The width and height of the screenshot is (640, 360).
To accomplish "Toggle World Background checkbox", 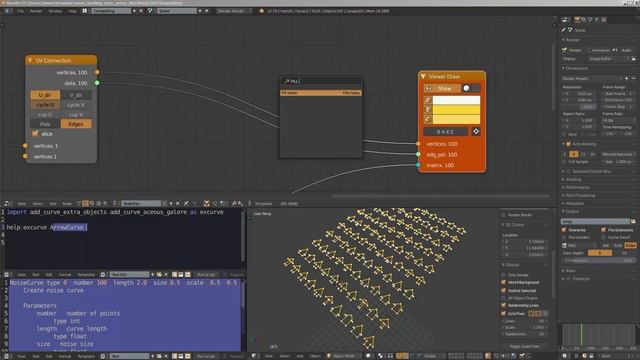I will [x=504, y=282].
